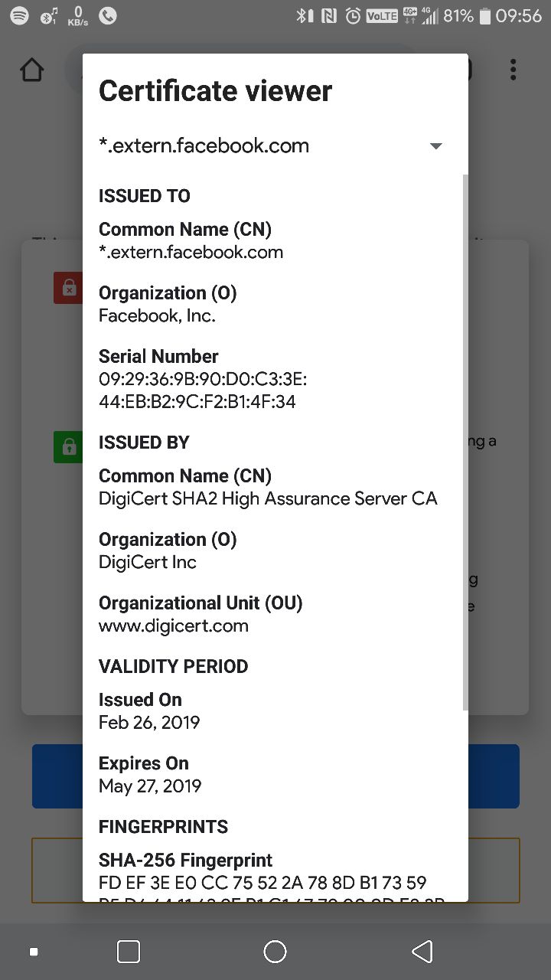551x980 pixels.
Task: Click the dialog's vertical scrollbar
Action: pos(465,441)
